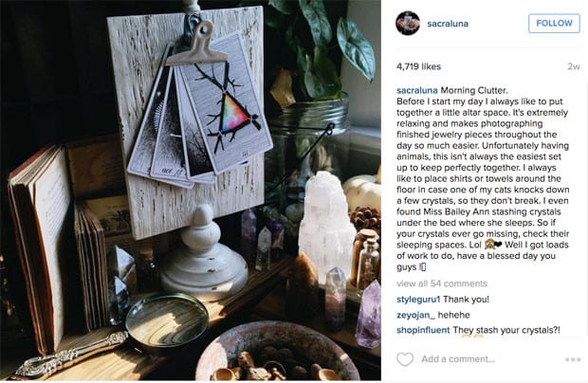The image size is (588, 383).
Task: Open sacraluna's profile avatar picture
Action: point(408,24)
